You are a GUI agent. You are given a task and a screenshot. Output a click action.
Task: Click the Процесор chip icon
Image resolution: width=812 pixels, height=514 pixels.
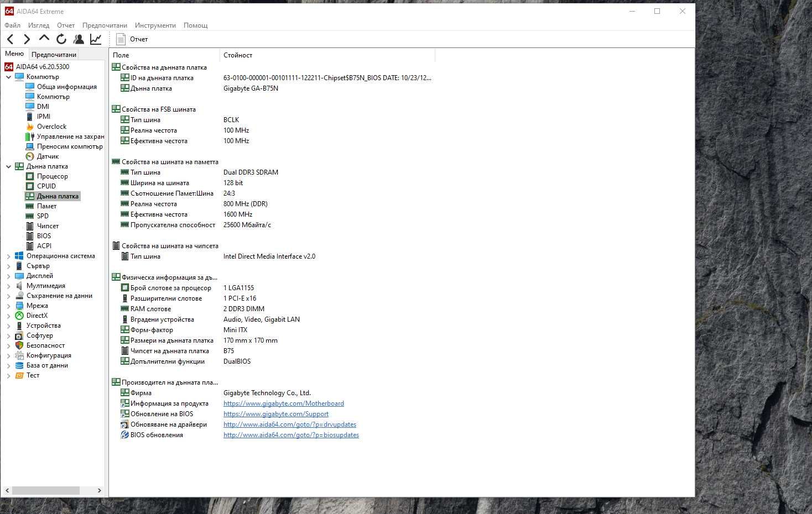(30, 176)
